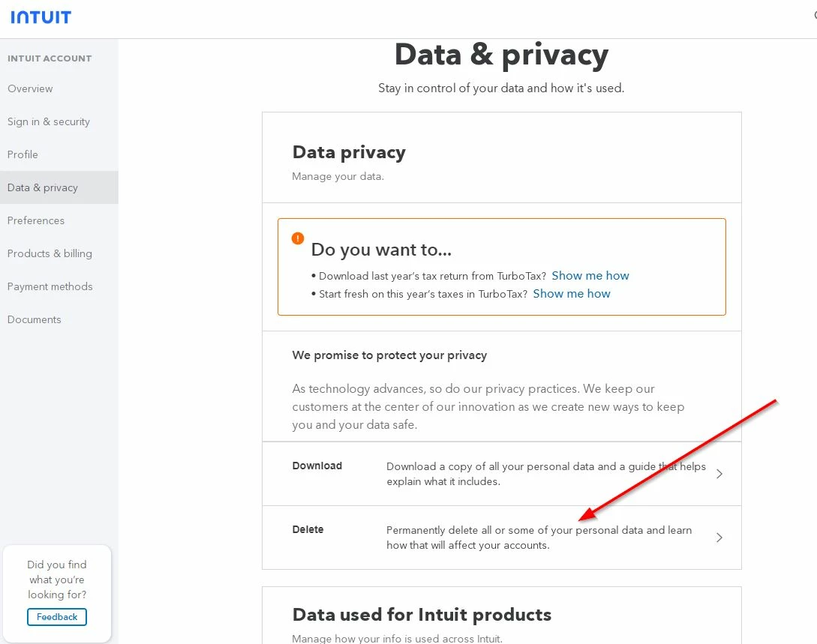Expand the Download data row chevron
Viewport: 817px width, 644px height.
click(x=719, y=474)
